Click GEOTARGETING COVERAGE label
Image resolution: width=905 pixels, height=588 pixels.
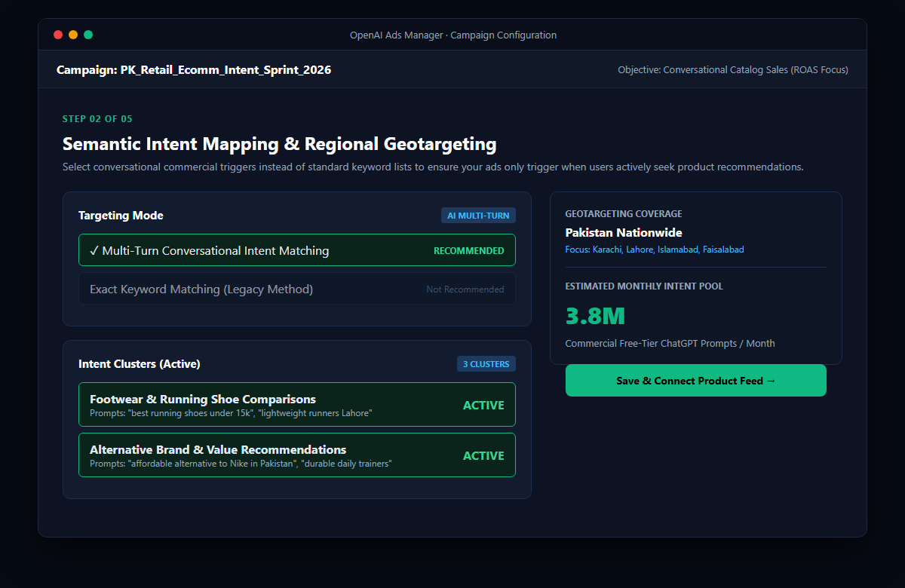coord(624,214)
